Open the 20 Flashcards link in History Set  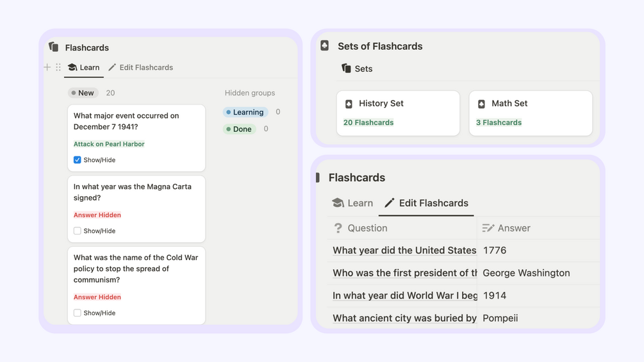pyautogui.click(x=368, y=122)
